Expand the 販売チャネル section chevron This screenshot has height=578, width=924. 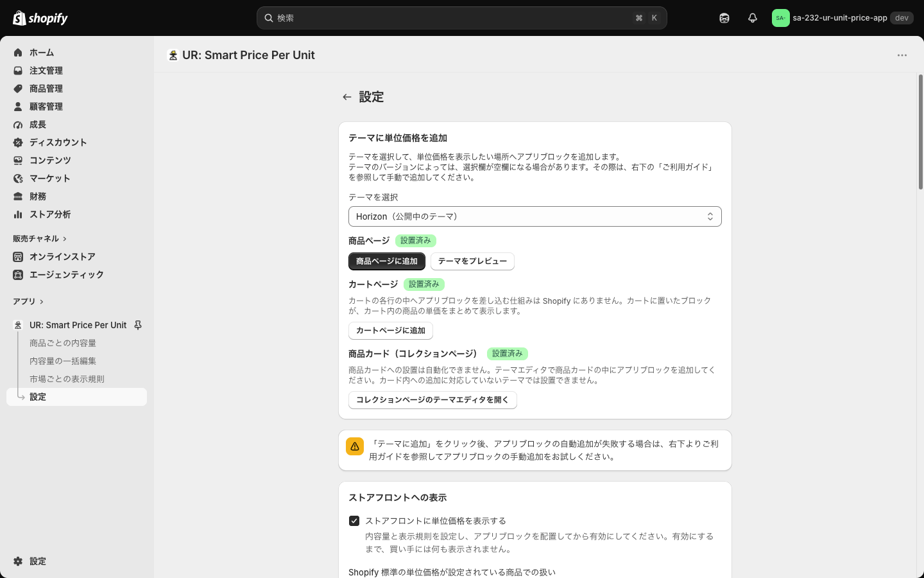(65, 239)
